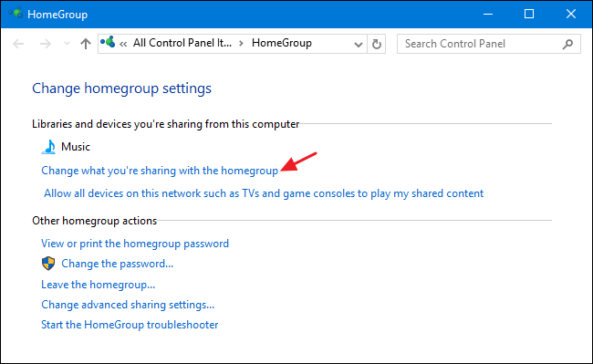Click the magnifier search icon
593x364 pixels.
click(x=567, y=44)
